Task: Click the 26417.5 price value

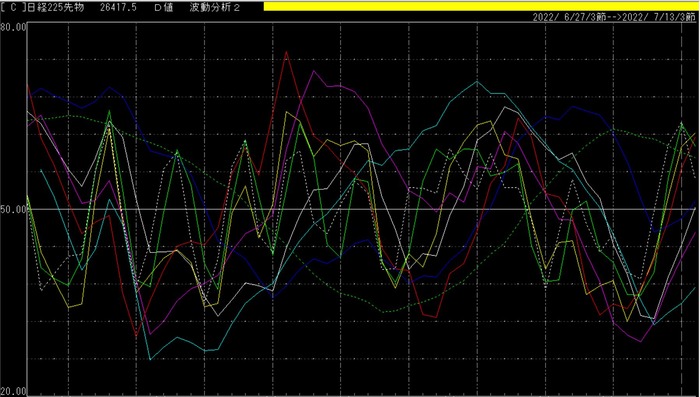Action: click(x=118, y=8)
